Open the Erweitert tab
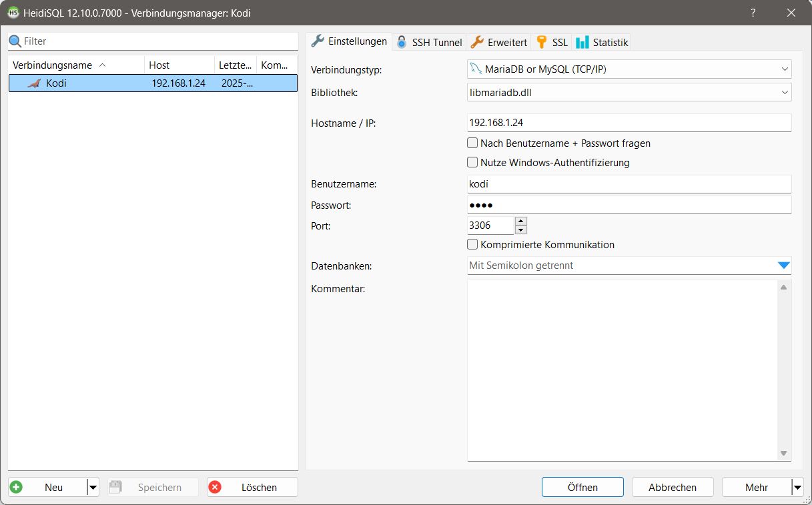The width and height of the screenshot is (812, 505). [498, 42]
